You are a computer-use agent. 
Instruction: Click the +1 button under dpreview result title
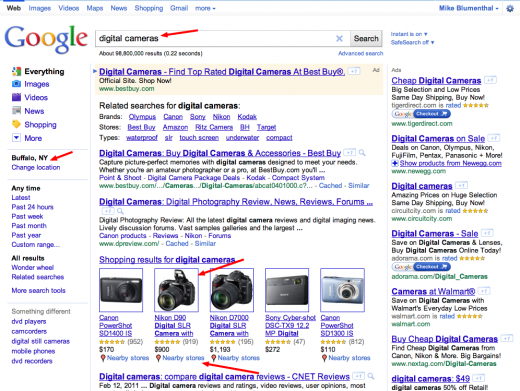tap(108, 211)
